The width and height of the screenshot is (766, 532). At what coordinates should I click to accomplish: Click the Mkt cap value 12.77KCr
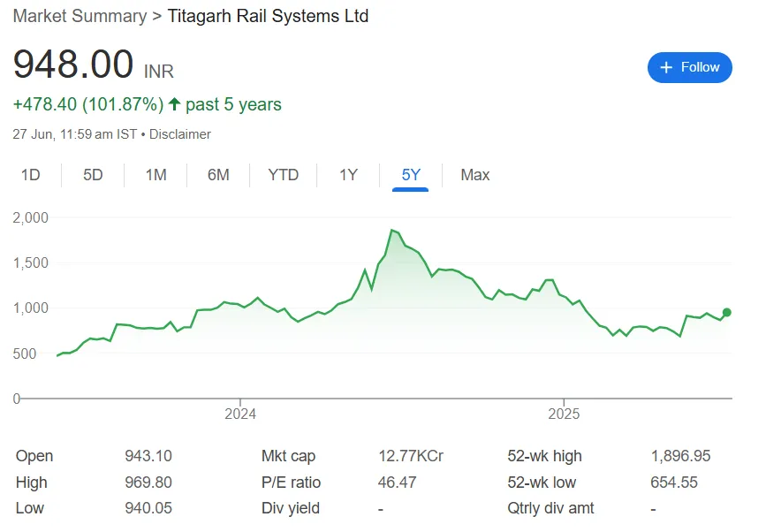pos(411,456)
